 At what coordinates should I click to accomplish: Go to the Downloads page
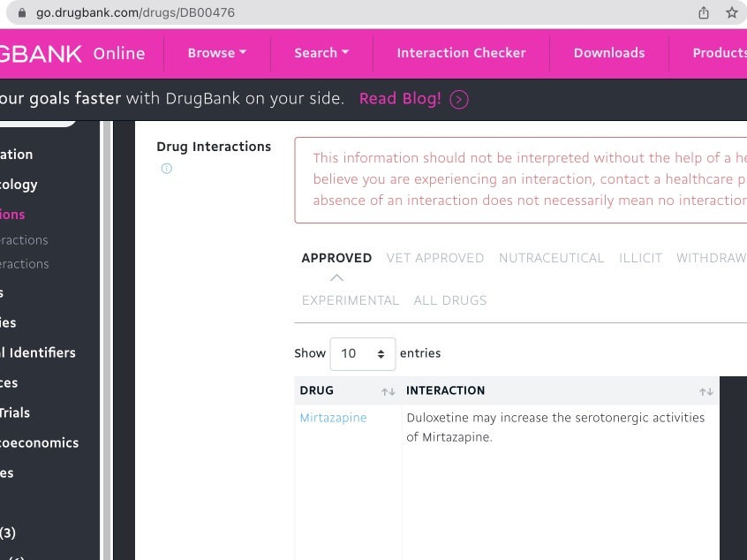coord(609,53)
